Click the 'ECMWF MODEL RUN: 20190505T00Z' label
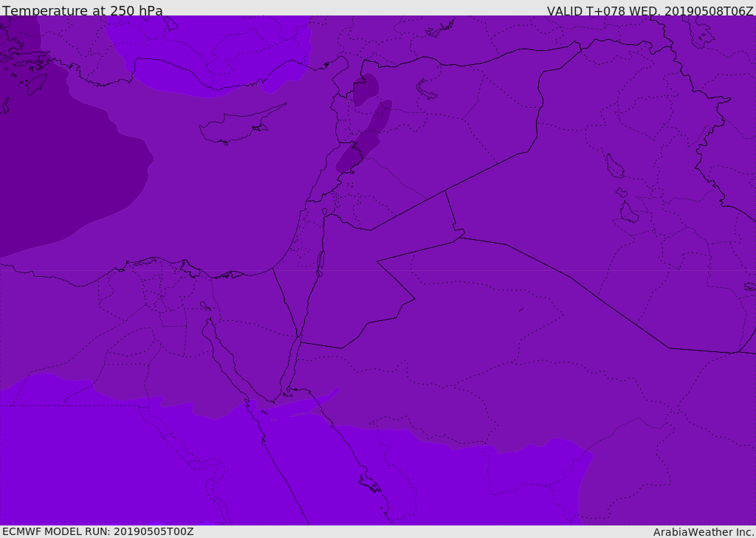Image resolution: width=756 pixels, height=538 pixels. (x=98, y=531)
